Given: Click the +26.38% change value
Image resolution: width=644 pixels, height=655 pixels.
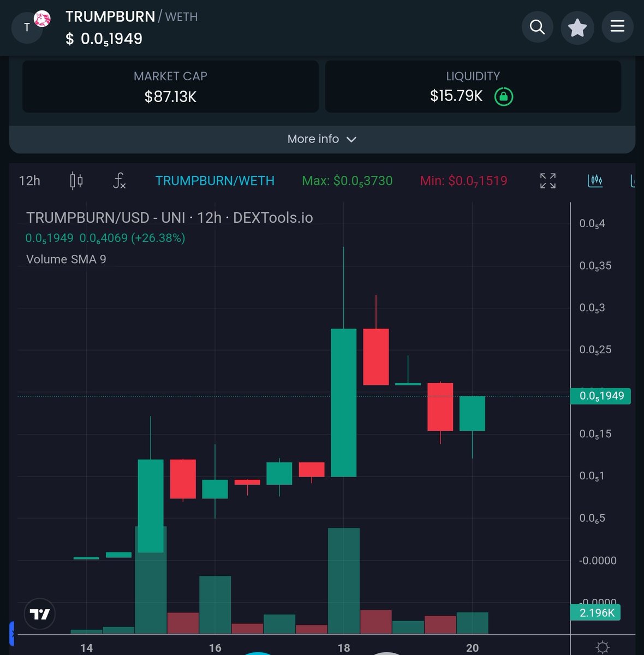Looking at the screenshot, I should click(x=158, y=238).
